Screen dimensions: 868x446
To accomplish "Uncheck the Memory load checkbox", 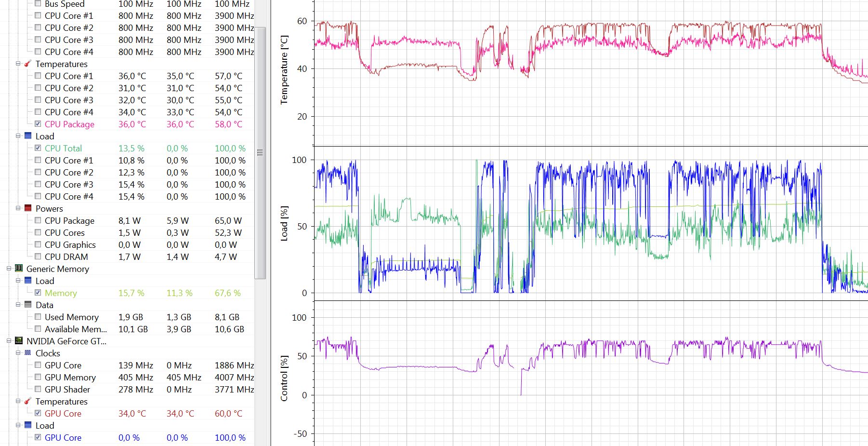I will point(38,293).
